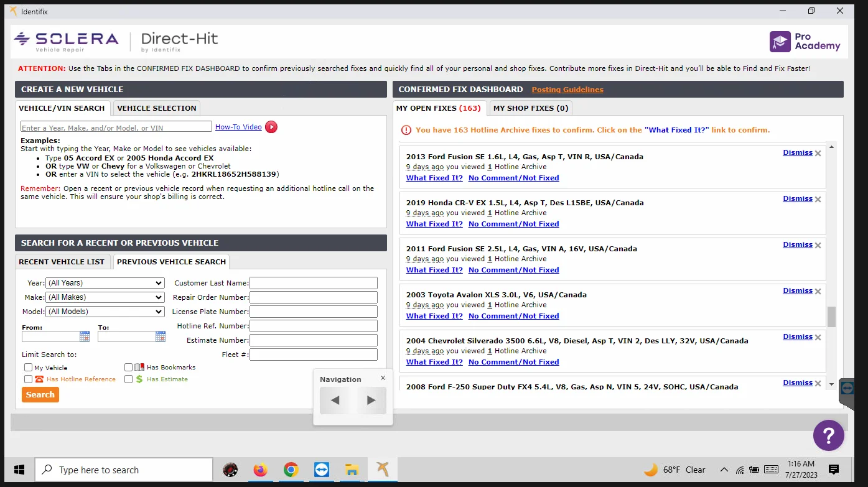Image resolution: width=868 pixels, height=487 pixels.
Task: Dismiss X icon for 2013 Ford Fusion
Action: 818,153
